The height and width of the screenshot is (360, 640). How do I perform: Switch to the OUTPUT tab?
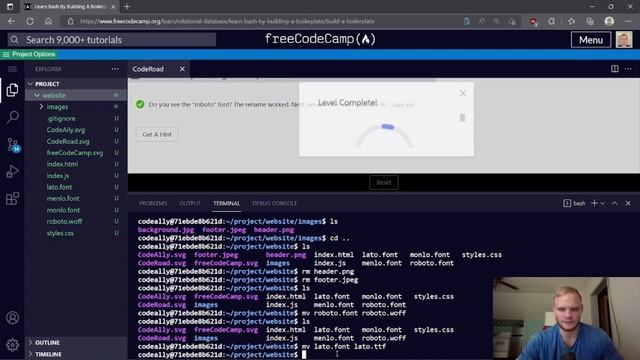point(190,203)
